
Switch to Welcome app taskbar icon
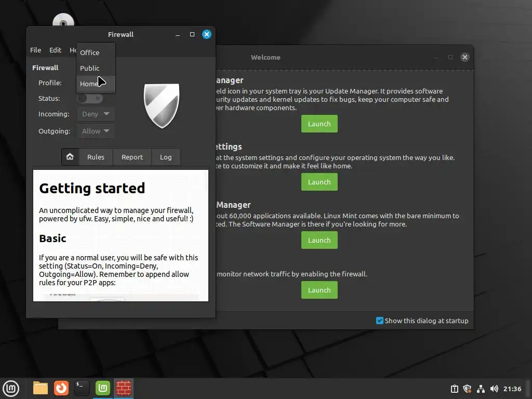click(103, 388)
